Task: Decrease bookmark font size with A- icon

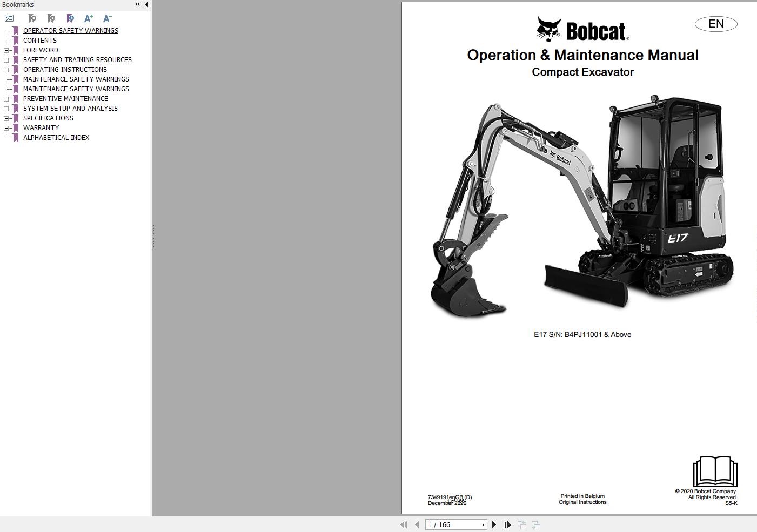Action: [x=108, y=18]
